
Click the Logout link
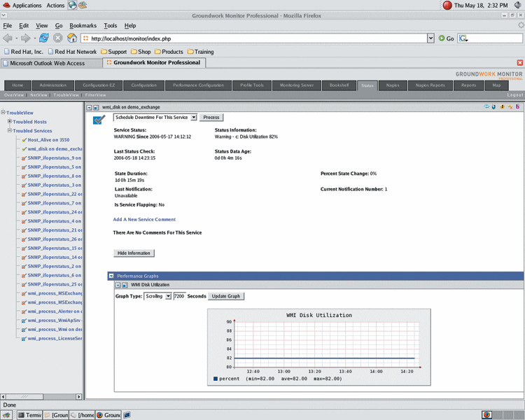point(515,94)
